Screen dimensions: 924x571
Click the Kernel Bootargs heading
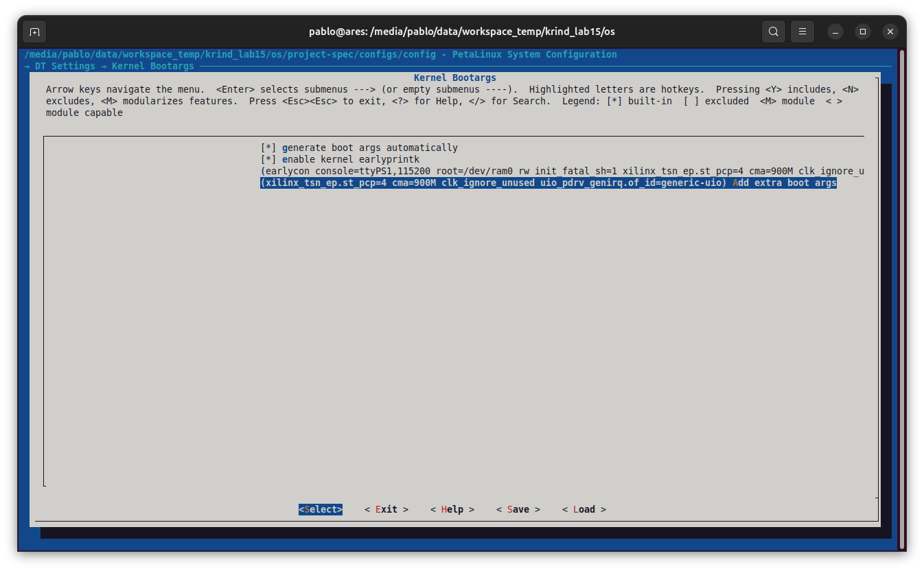tap(454, 77)
